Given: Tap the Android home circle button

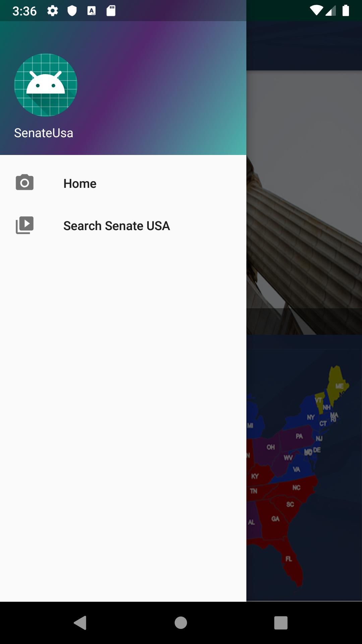Looking at the screenshot, I should coord(181,623).
